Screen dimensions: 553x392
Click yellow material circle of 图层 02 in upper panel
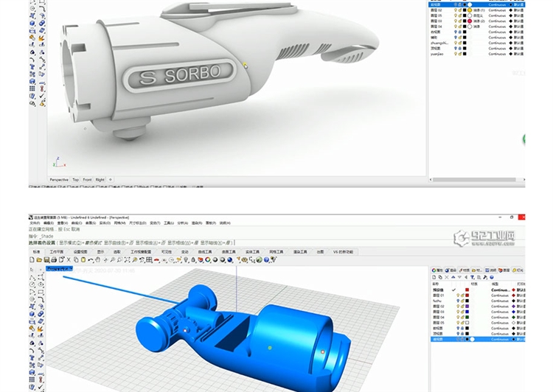click(x=470, y=10)
